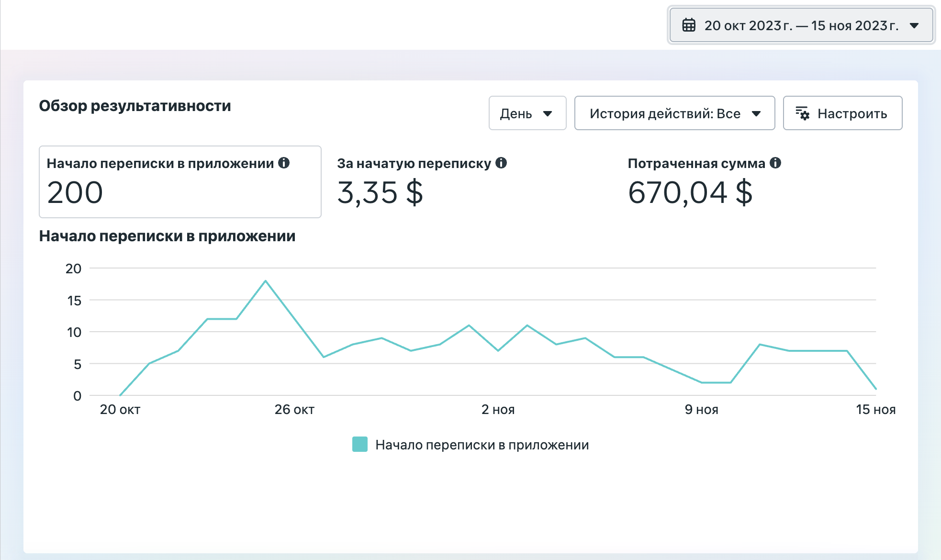Open the День granularity dropdown
The width and height of the screenshot is (941, 560).
(x=527, y=113)
